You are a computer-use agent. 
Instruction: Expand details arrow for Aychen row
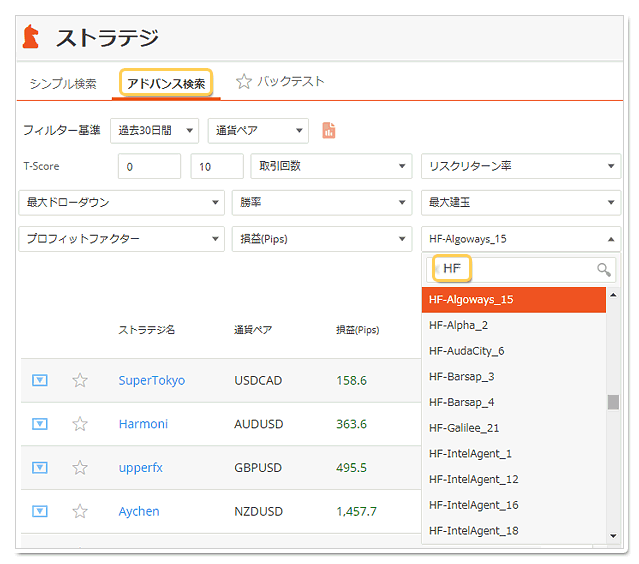(40, 511)
